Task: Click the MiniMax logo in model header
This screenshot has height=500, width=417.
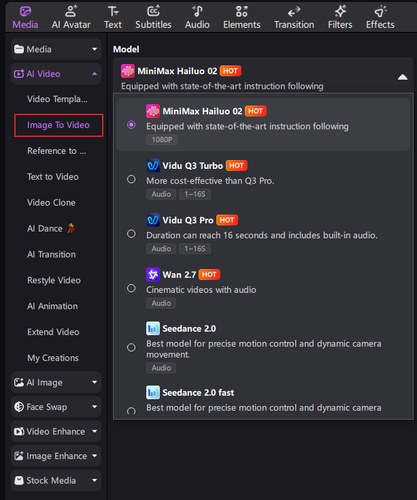Action: coord(128,71)
